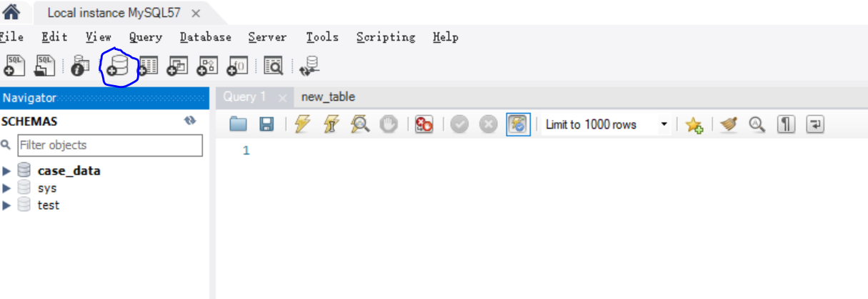Toggle the auto-commit mode button

click(x=519, y=124)
